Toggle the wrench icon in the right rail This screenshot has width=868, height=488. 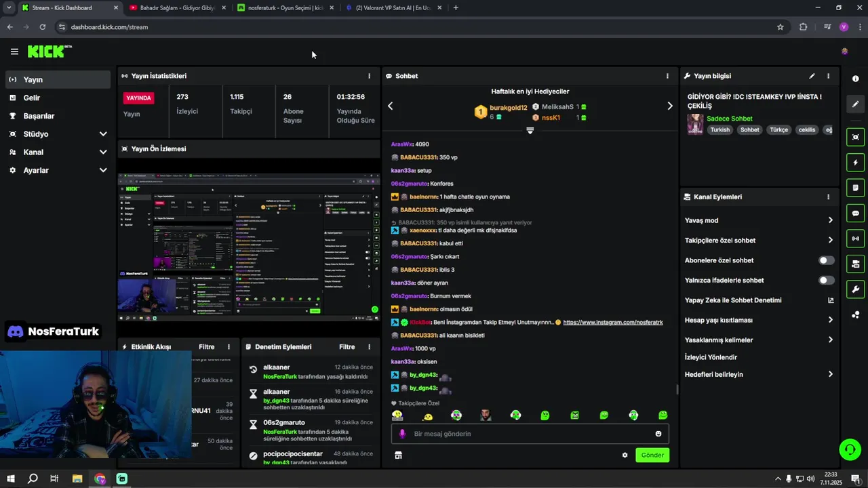(856, 289)
